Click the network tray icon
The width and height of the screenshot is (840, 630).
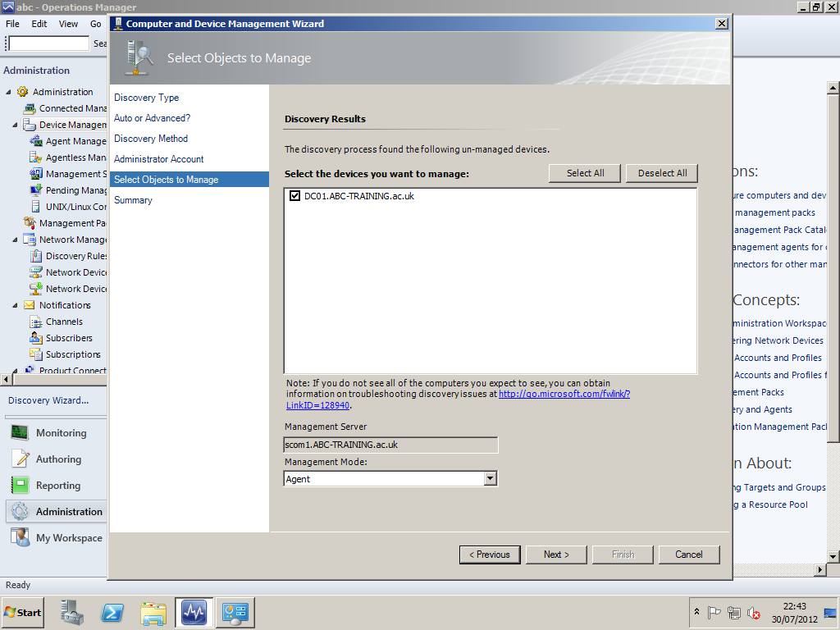point(734,612)
